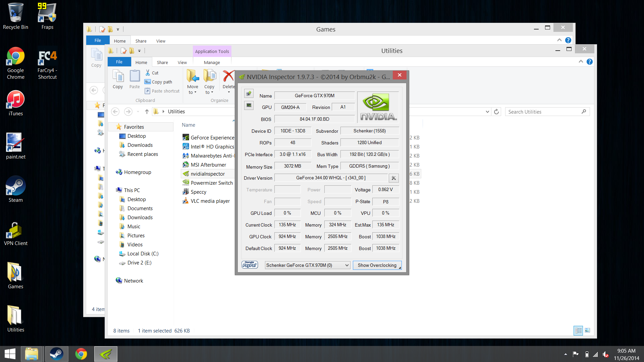Click the NVIDIA logo image

[378, 107]
